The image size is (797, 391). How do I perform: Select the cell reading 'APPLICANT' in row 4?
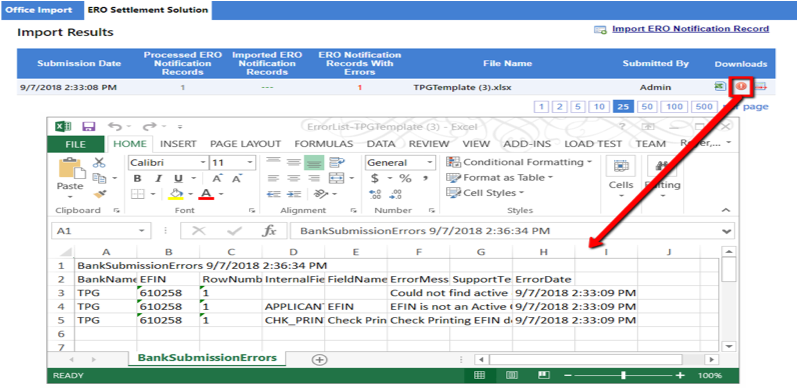click(x=294, y=307)
